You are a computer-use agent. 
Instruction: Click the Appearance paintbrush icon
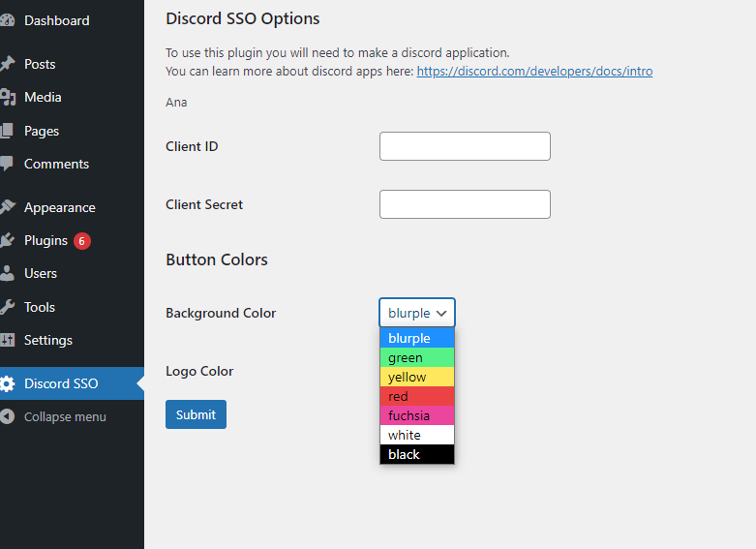(7, 207)
